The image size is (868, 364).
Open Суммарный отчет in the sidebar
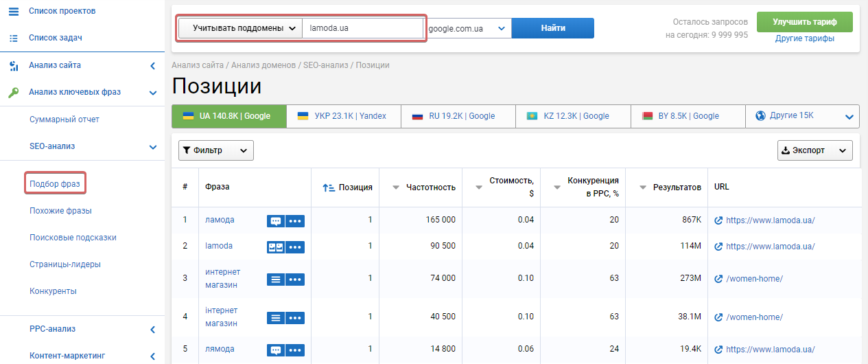click(64, 120)
